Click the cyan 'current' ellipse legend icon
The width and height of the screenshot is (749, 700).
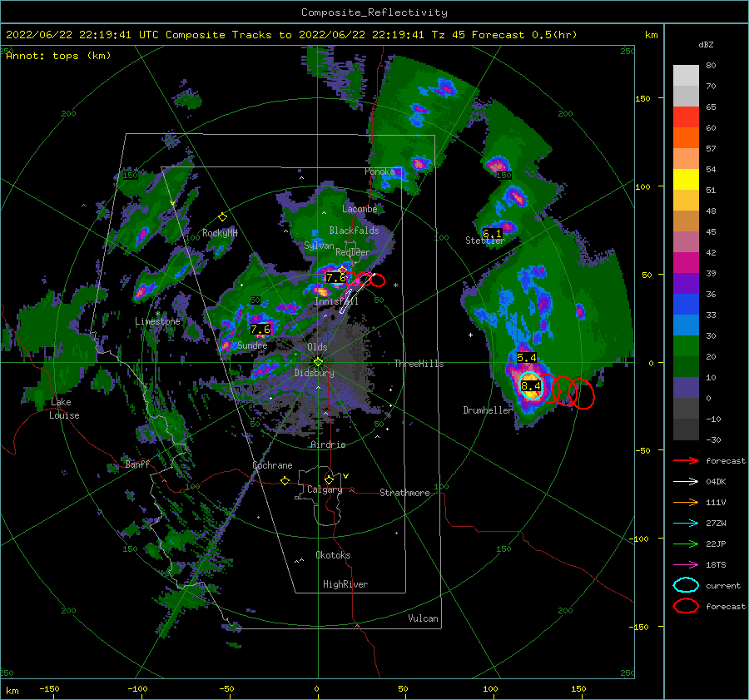(686, 585)
